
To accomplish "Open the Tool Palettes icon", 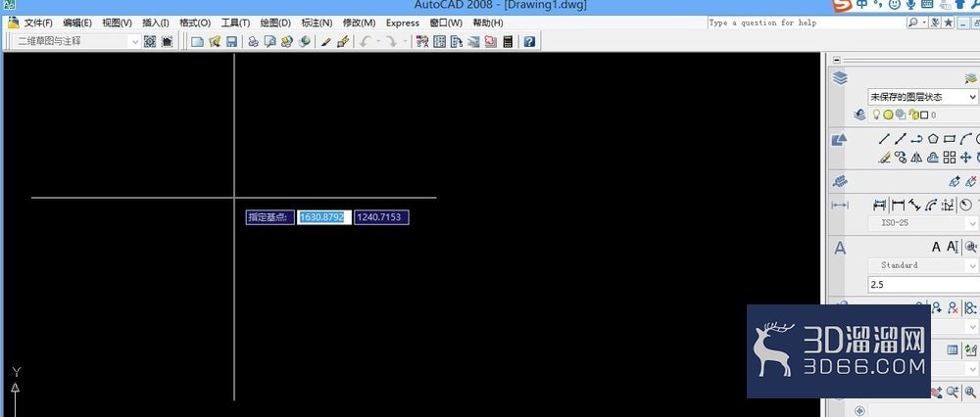I will (457, 42).
